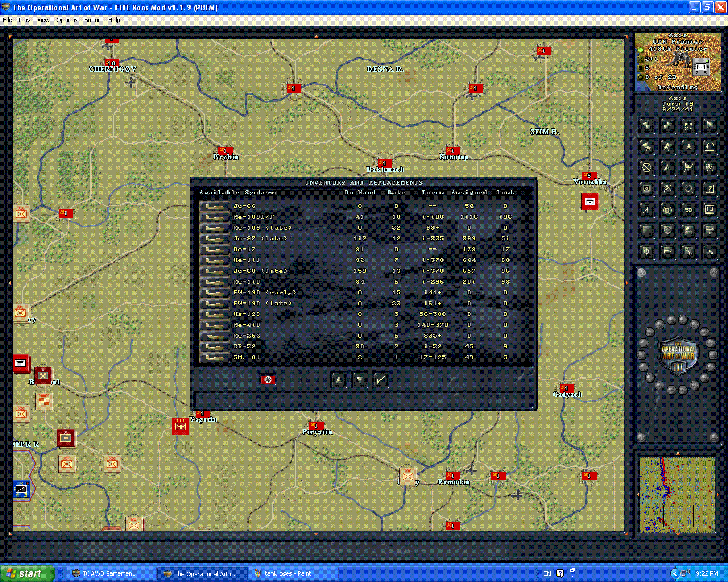Click the letter A air-display icon
The height and width of the screenshot is (582, 728).
coord(667,168)
